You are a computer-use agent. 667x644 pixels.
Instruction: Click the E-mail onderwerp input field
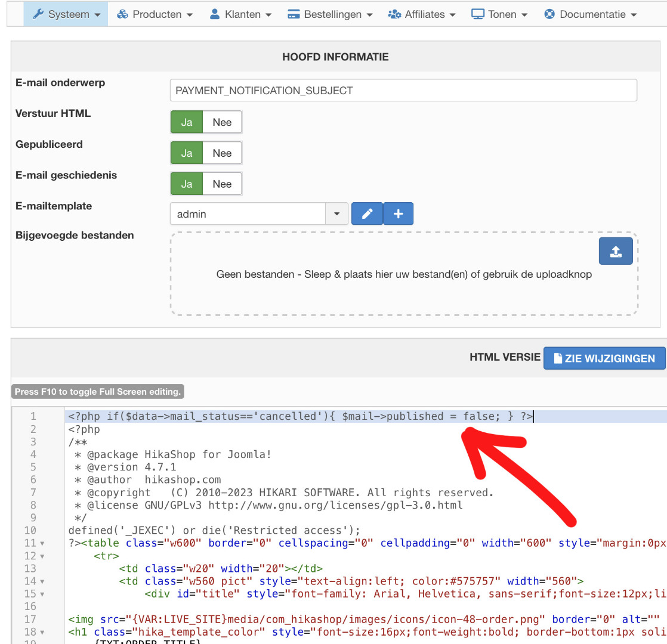pos(403,91)
